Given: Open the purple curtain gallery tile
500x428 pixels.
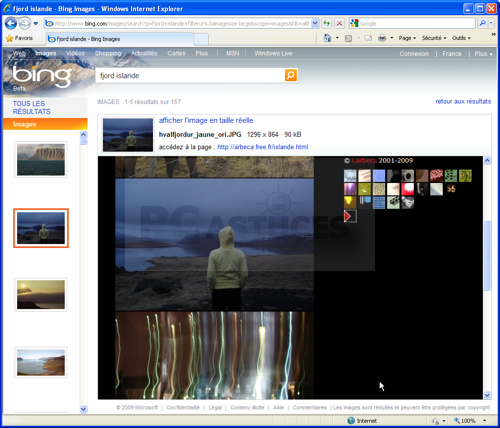Looking at the screenshot, I should click(350, 189).
